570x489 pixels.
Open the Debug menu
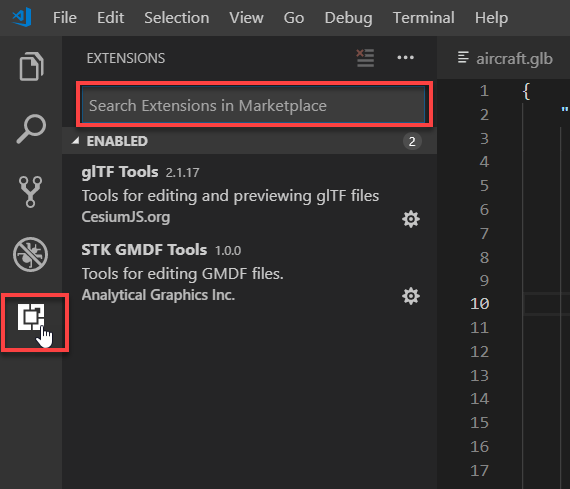click(348, 18)
